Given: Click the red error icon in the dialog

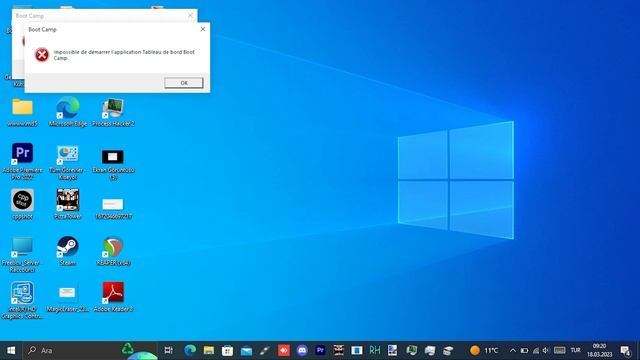Looking at the screenshot, I should (x=42, y=55).
